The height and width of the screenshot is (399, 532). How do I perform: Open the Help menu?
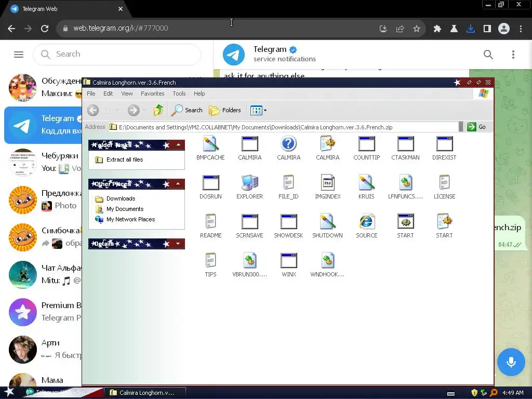[199, 94]
